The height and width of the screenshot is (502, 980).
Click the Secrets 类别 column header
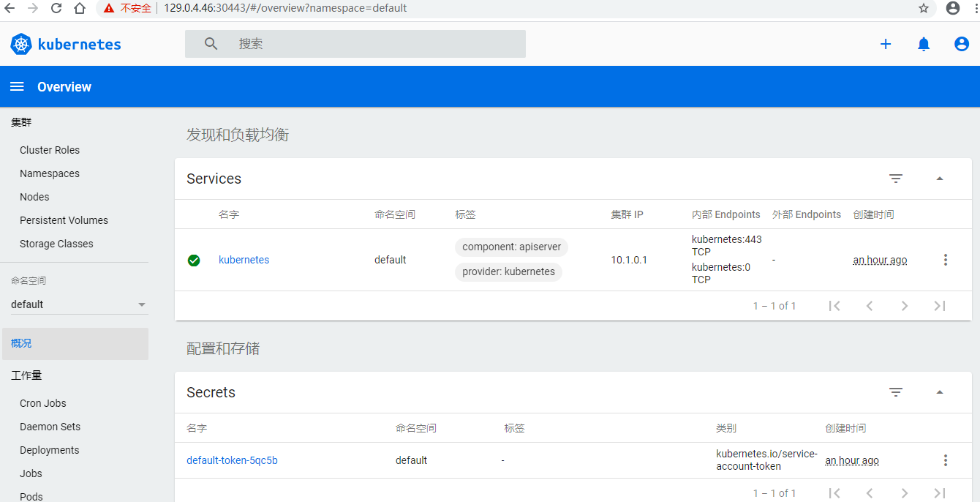click(726, 428)
